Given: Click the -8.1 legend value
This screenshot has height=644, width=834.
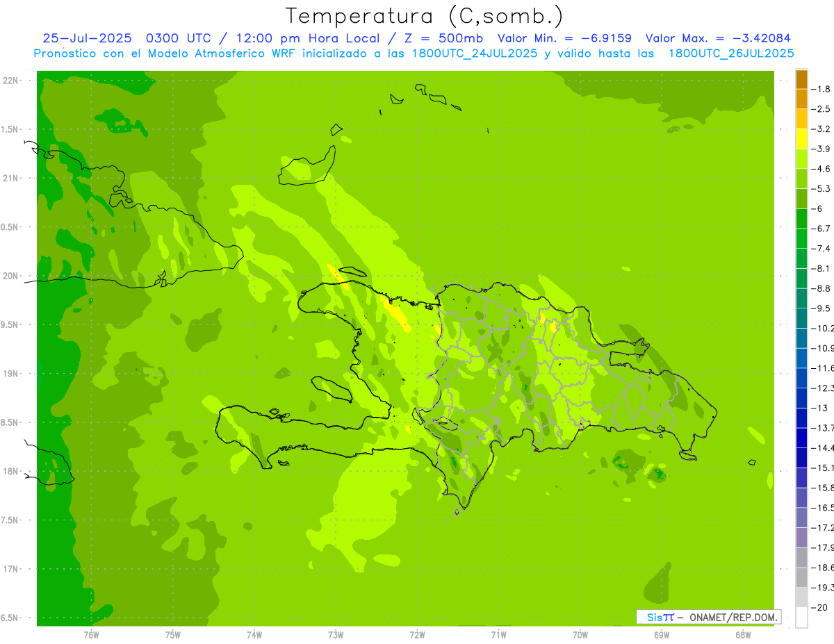Looking at the screenshot, I should point(821,269).
